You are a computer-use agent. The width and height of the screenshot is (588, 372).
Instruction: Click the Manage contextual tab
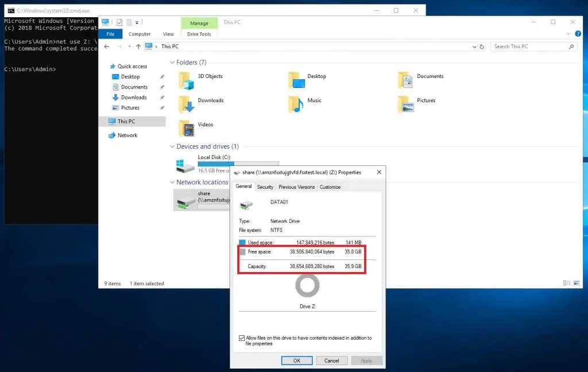click(x=199, y=23)
